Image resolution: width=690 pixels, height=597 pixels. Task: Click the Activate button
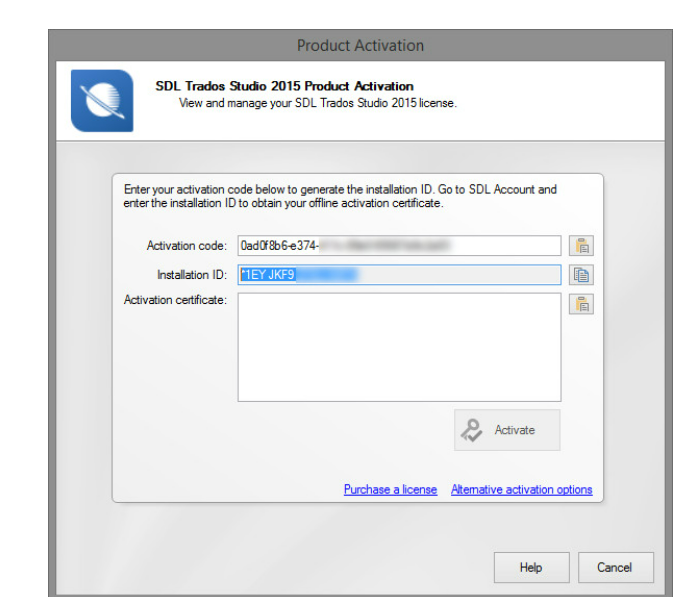(x=507, y=430)
